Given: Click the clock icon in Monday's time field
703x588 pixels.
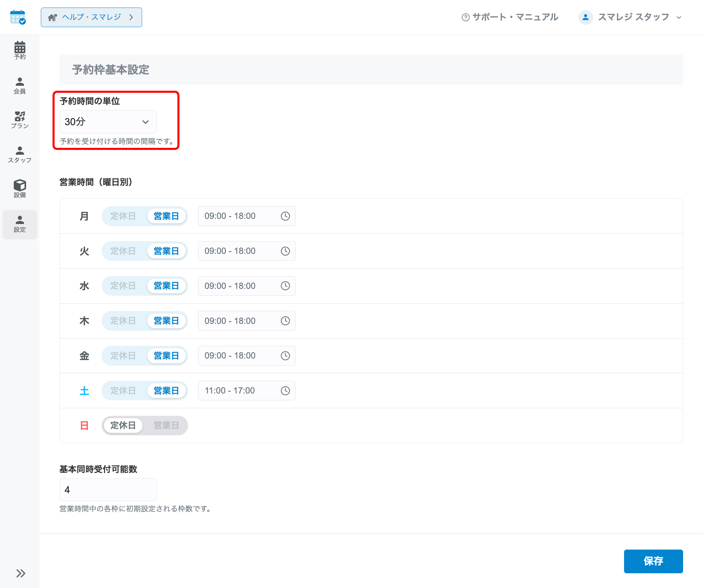Looking at the screenshot, I should 285,216.
